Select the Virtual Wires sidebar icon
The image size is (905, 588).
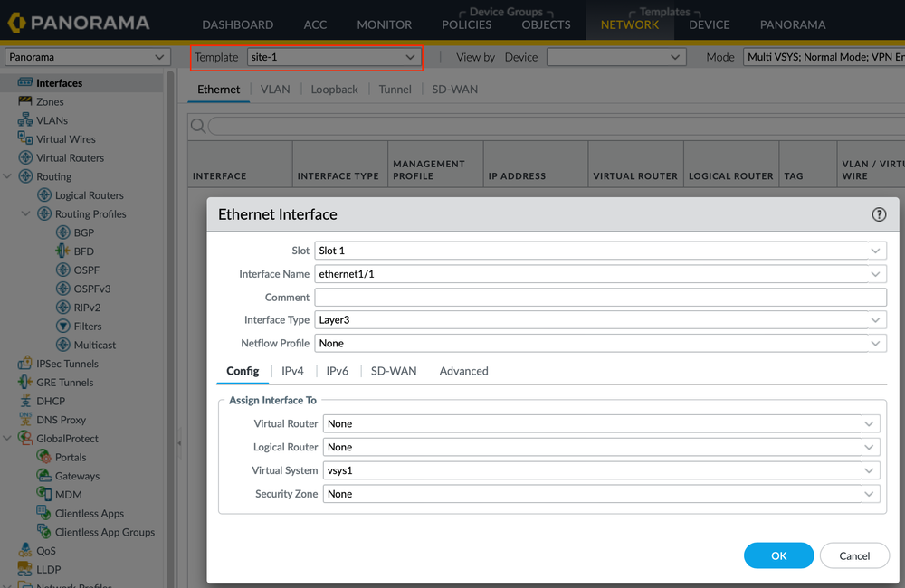(x=25, y=138)
